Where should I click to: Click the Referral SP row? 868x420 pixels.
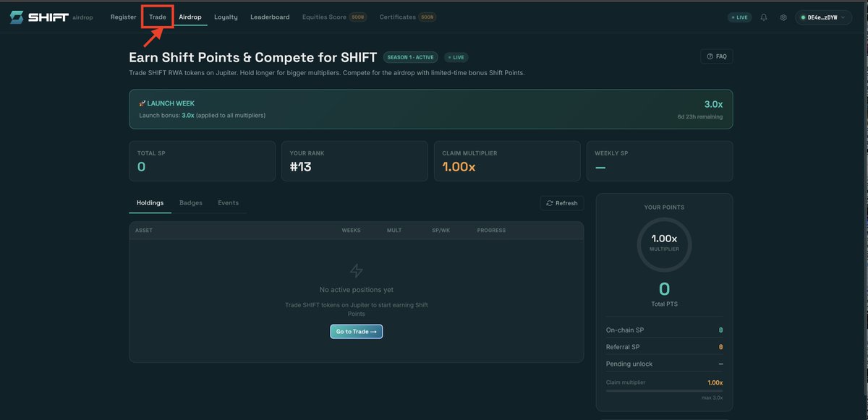pos(664,347)
